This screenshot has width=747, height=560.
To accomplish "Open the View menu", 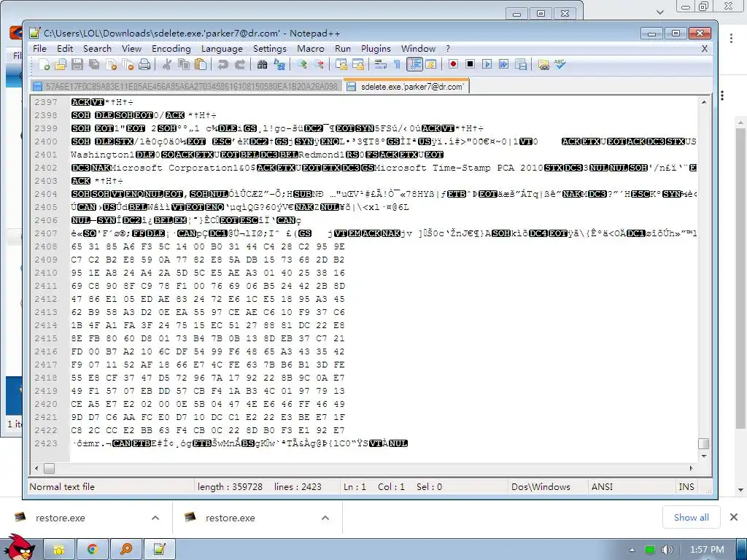I will pyautogui.click(x=131, y=49).
